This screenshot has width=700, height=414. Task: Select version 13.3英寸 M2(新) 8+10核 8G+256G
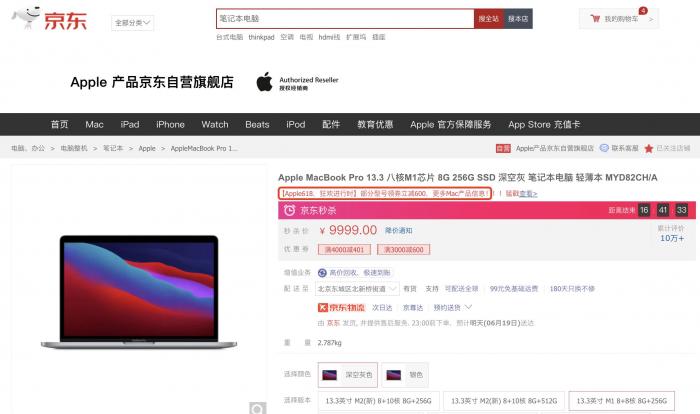tap(379, 401)
